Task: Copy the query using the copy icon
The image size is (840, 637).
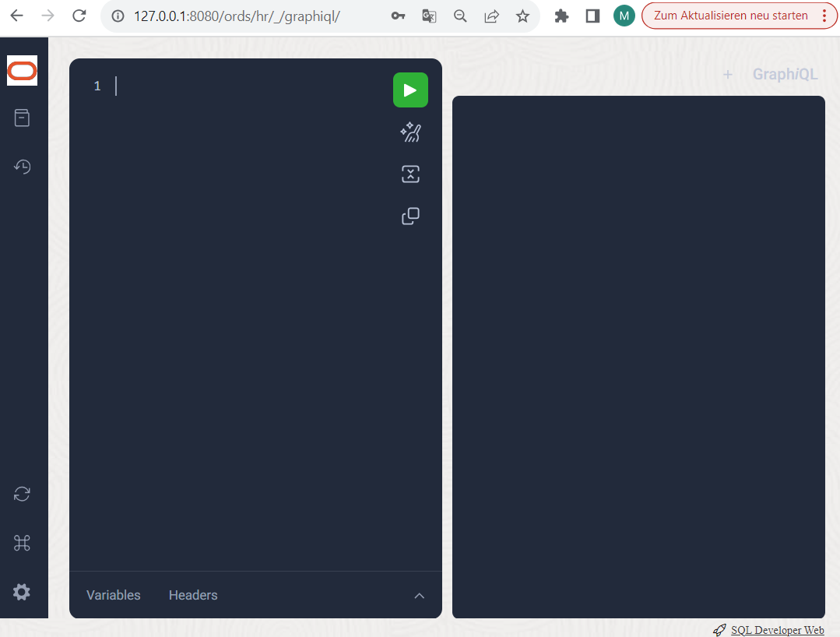Action: click(x=410, y=216)
